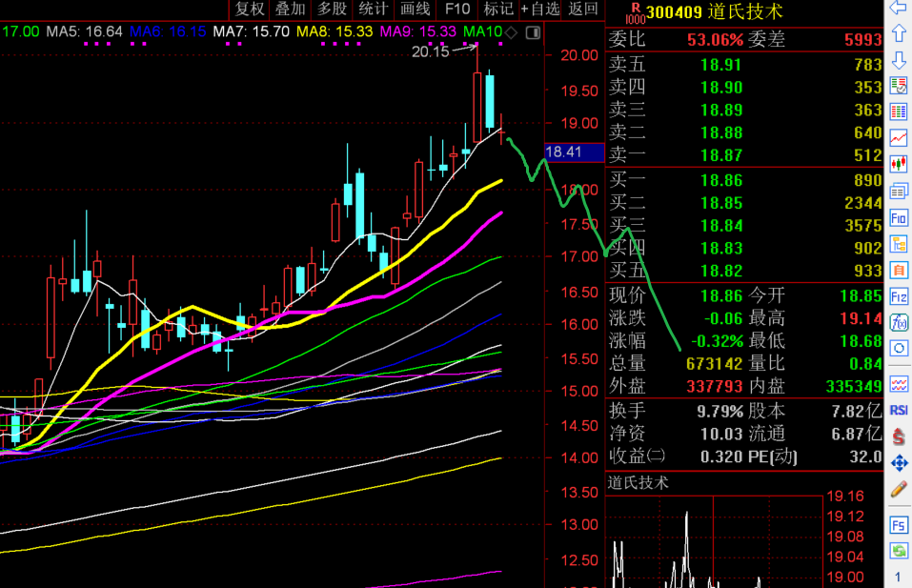Image resolution: width=912 pixels, height=588 pixels.
Task: Click the F10 button in top toolbar
Action: 457,10
